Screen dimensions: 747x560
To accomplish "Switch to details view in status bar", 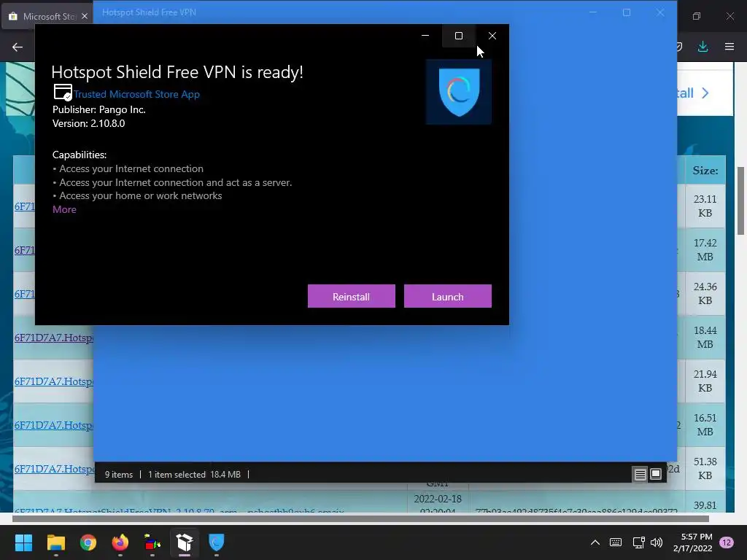I will click(640, 474).
